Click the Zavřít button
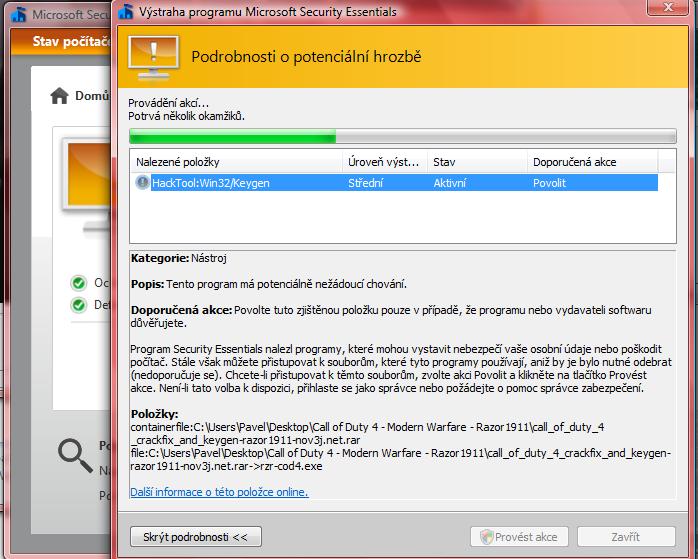698x559 pixels. [626, 537]
